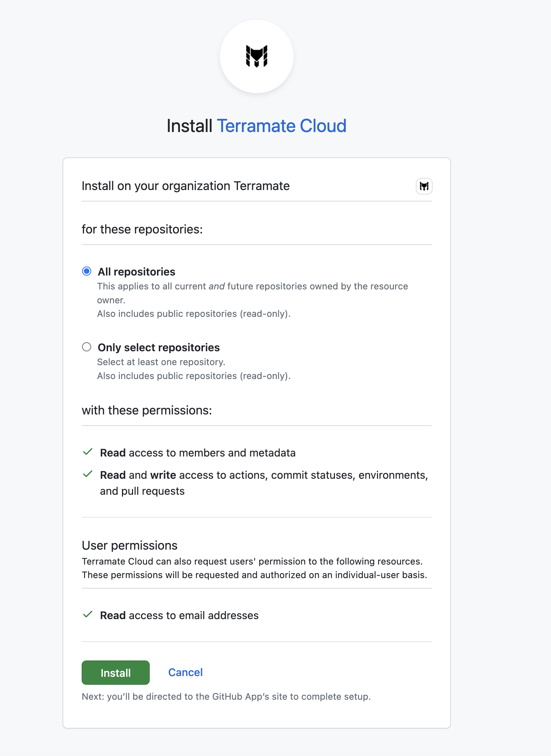
Task: Click checkmark beside Read access to members
Action: [88, 452]
